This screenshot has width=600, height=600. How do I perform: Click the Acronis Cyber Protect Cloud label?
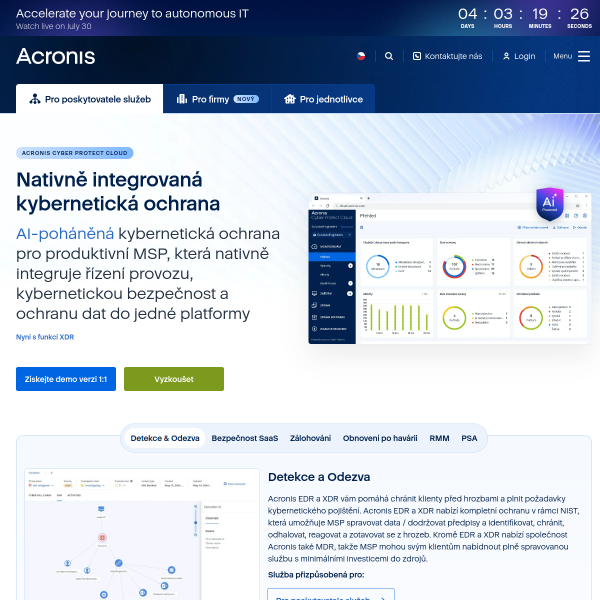pyautogui.click(x=75, y=153)
